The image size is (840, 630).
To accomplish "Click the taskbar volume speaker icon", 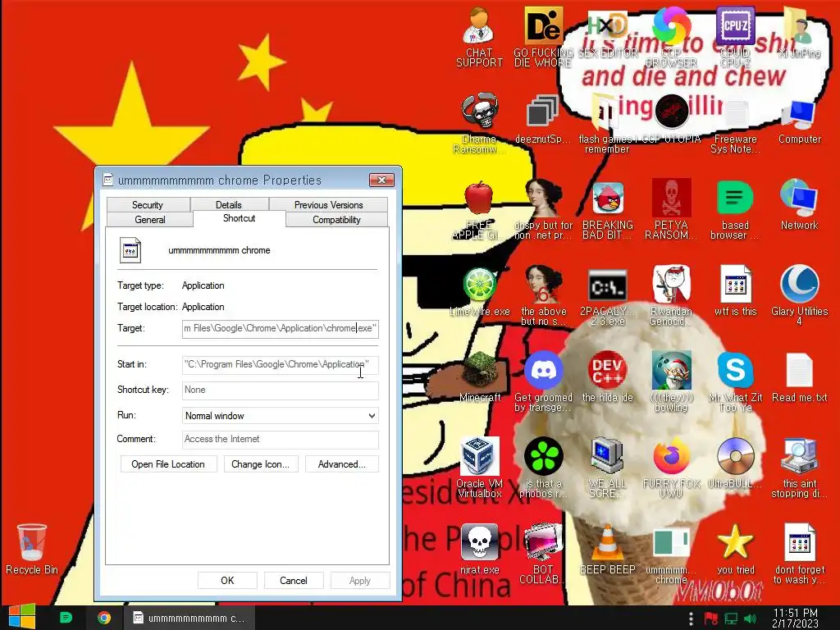I will (751, 619).
